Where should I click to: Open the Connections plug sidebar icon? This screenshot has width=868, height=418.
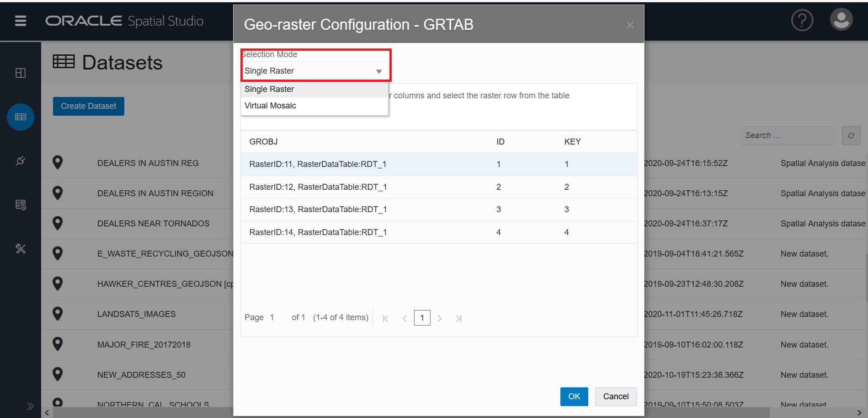21,161
